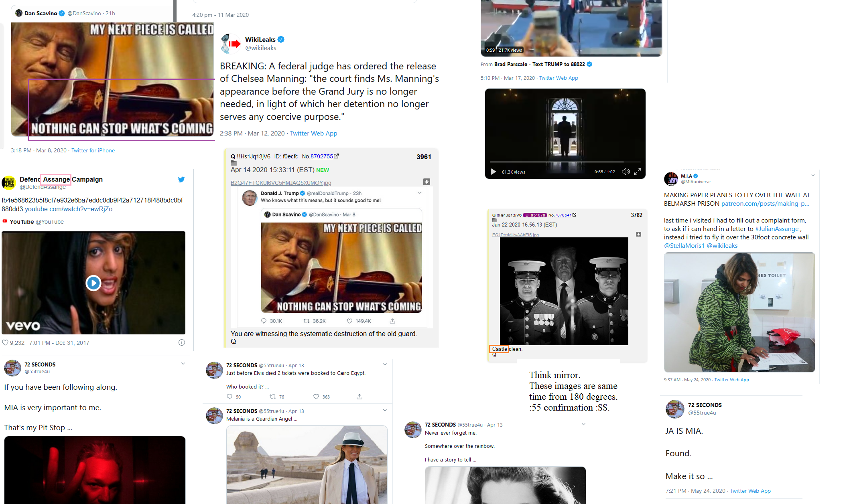Image resolution: width=851 pixels, height=504 pixels.
Task: Click the WikiLeaks verified badge
Action: 281,39
